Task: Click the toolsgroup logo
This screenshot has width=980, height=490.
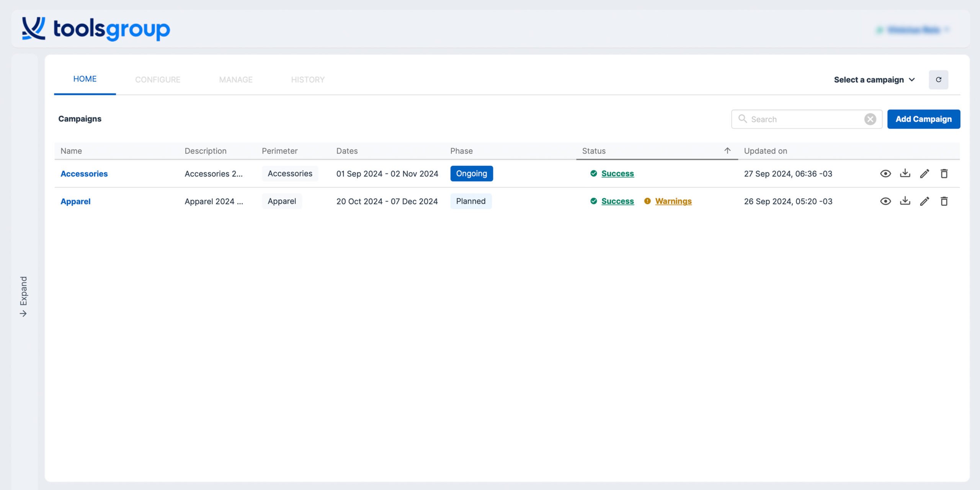Action: pos(96,29)
